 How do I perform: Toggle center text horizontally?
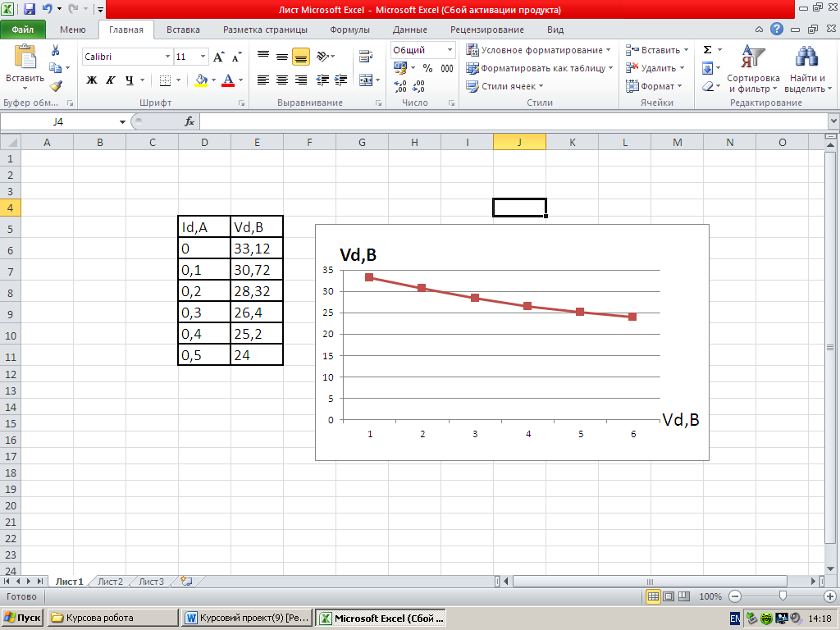[282, 80]
